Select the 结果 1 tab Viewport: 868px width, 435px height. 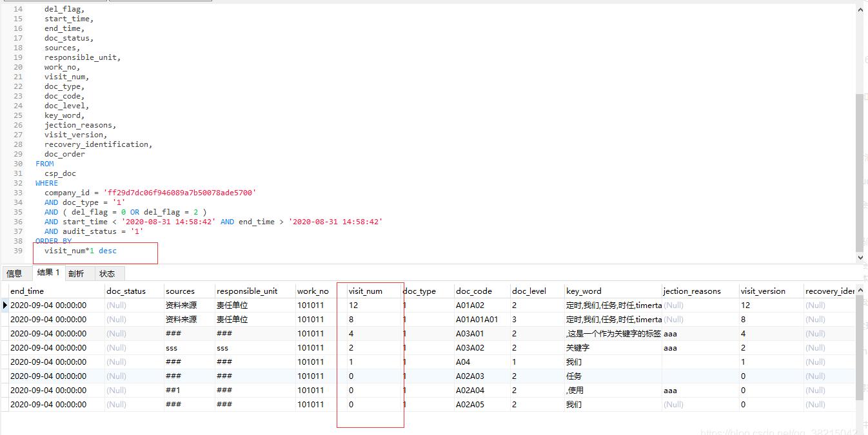[x=48, y=273]
